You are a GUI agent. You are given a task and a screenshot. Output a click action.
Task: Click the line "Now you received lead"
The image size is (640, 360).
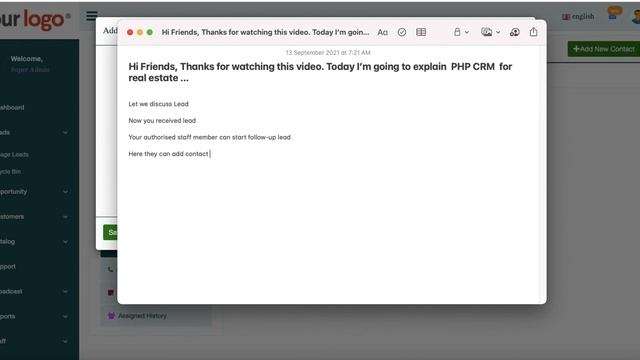[x=162, y=121]
